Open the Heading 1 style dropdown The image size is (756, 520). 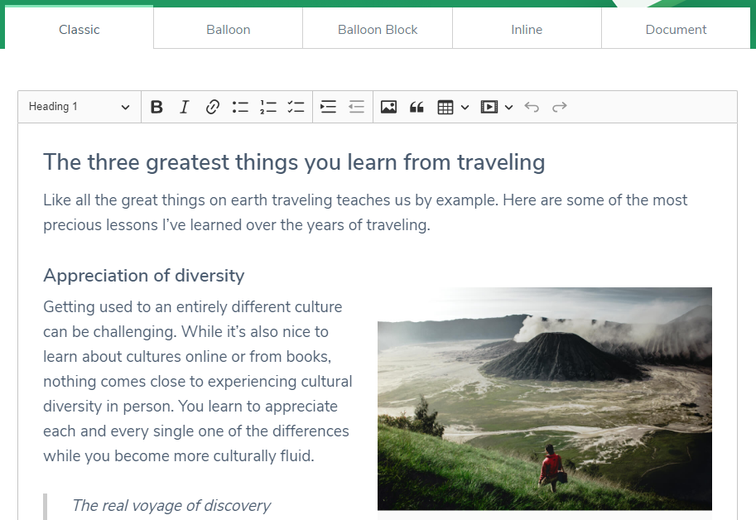click(79, 107)
